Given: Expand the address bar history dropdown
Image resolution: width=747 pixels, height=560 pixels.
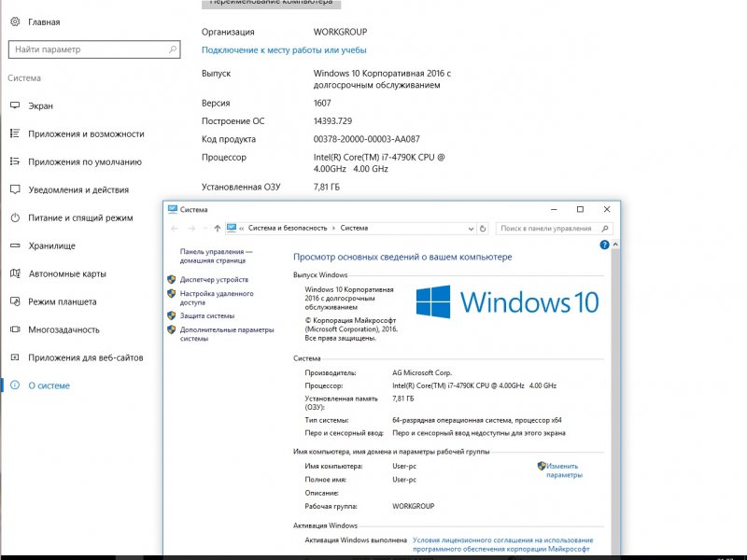Looking at the screenshot, I should click(x=471, y=229).
